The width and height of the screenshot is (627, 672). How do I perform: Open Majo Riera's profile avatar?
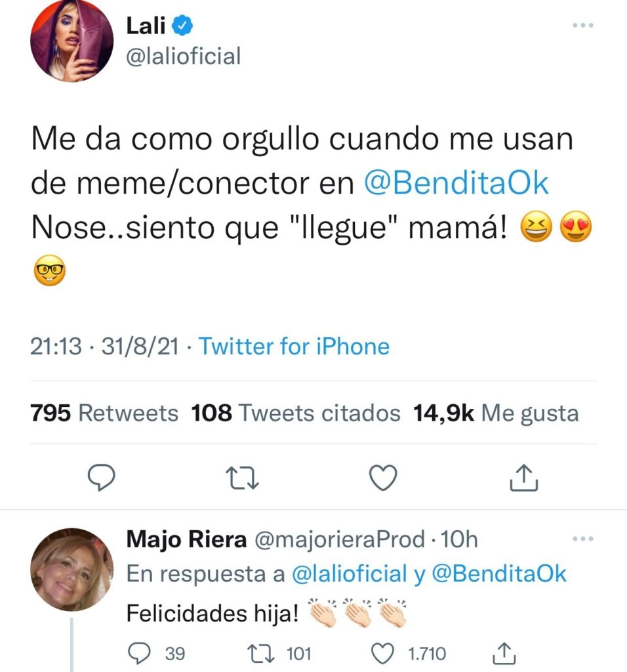pyautogui.click(x=72, y=568)
